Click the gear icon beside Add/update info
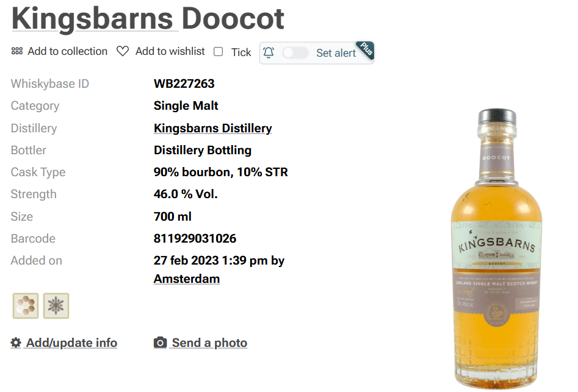578x392 pixels. click(16, 343)
